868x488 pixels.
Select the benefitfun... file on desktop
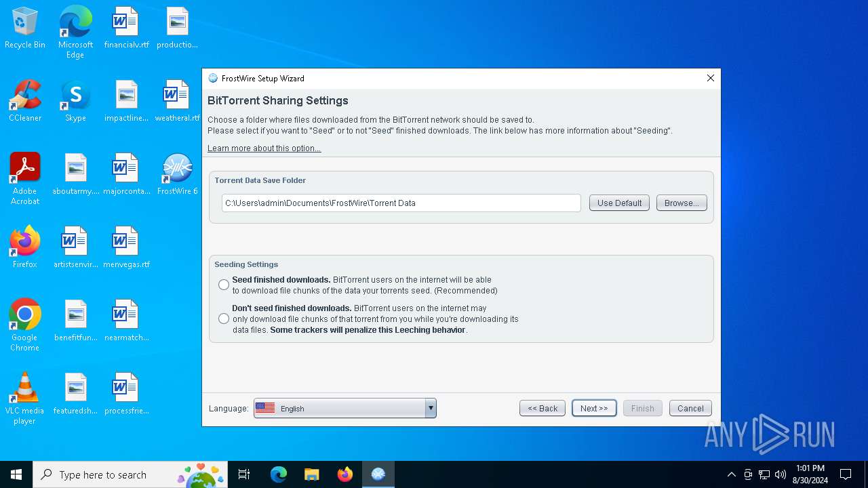75,321
